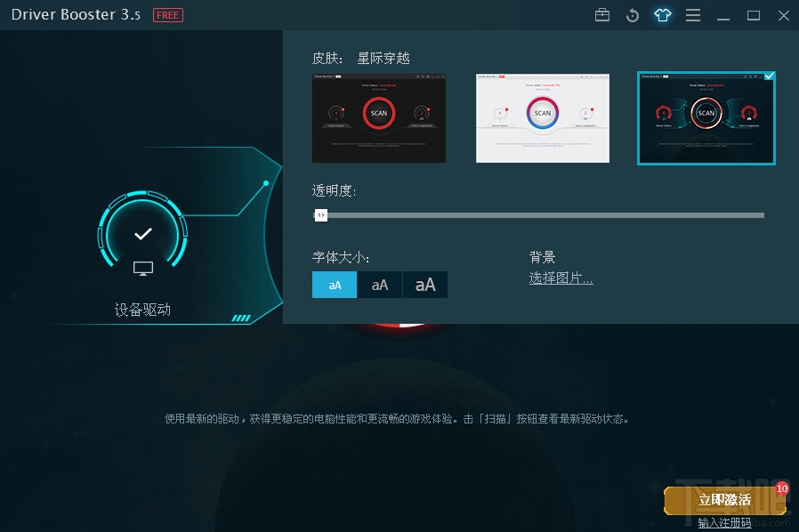Select the largest aA font size option
The width and height of the screenshot is (799, 532).
[x=424, y=285]
